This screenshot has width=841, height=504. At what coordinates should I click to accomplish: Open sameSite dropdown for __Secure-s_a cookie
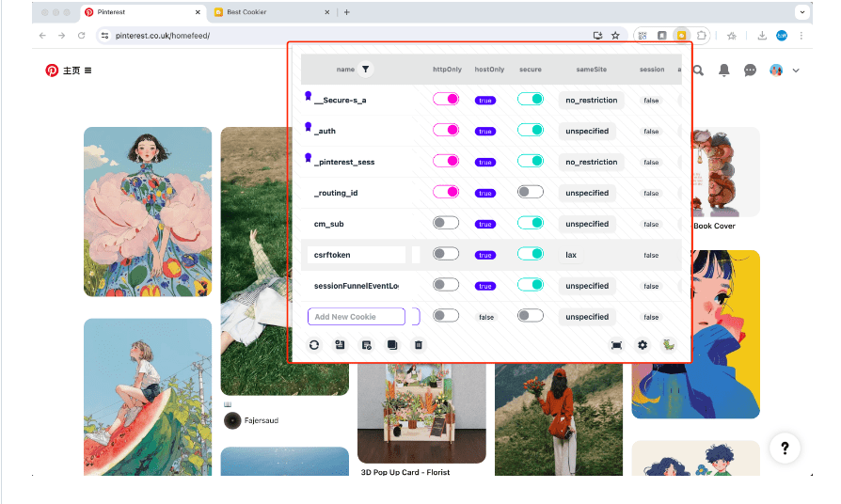point(591,100)
